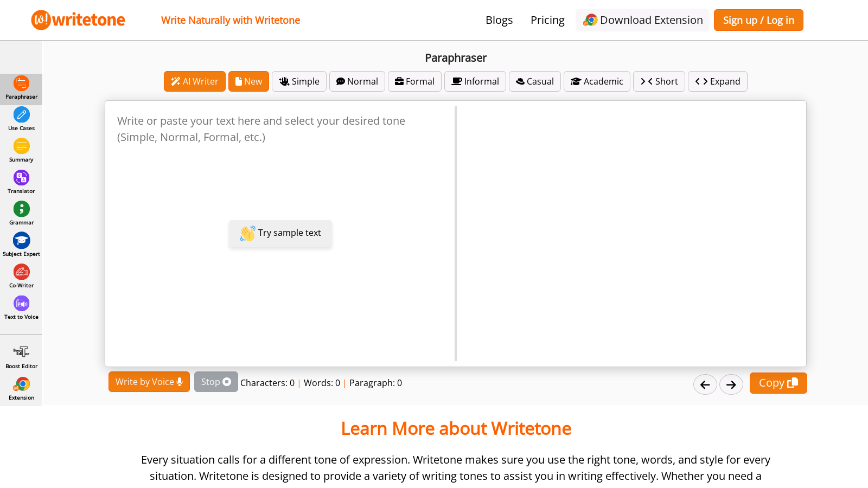
Task: Choose the Expand option
Action: [718, 81]
